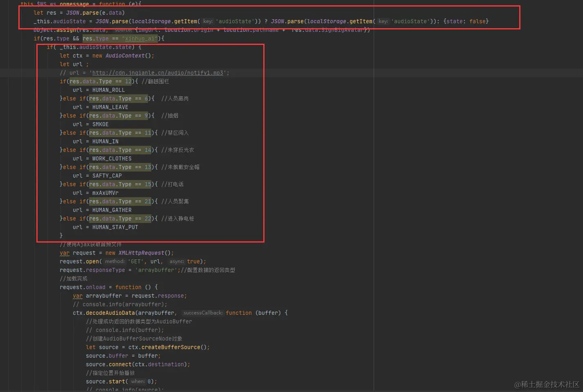583x392 pixels.
Task: Click the WORK_CLOTHES constant
Action: pos(112,158)
